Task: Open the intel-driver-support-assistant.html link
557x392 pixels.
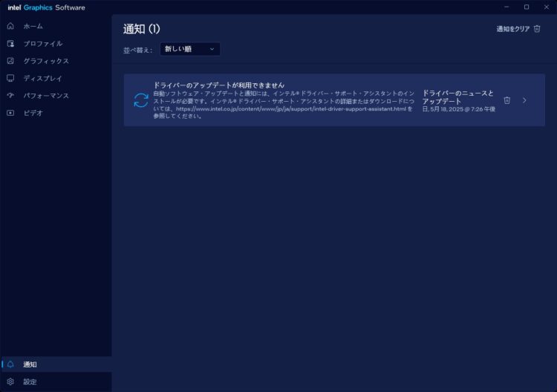Action: pos(290,108)
